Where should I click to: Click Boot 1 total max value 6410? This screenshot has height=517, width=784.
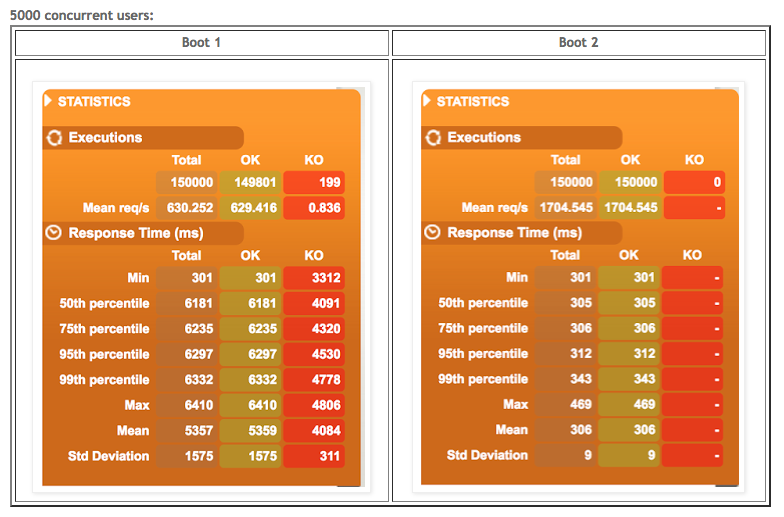tap(187, 405)
